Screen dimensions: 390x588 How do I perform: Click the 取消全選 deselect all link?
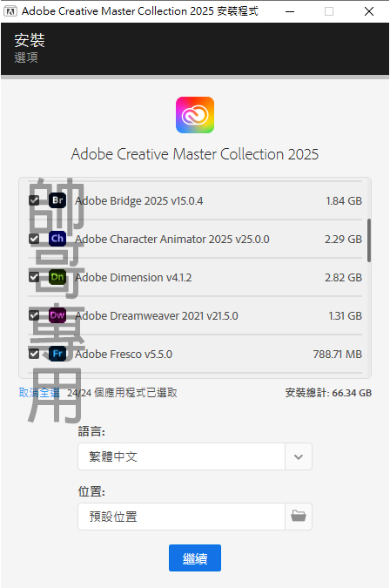coord(39,393)
